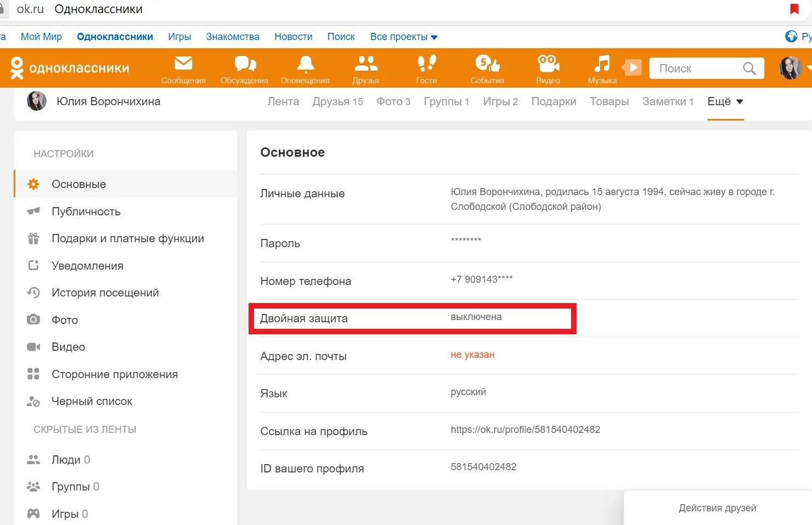Image resolution: width=812 pixels, height=525 pixels.
Task: Switch to the Заметки 1 tab
Action: point(668,101)
